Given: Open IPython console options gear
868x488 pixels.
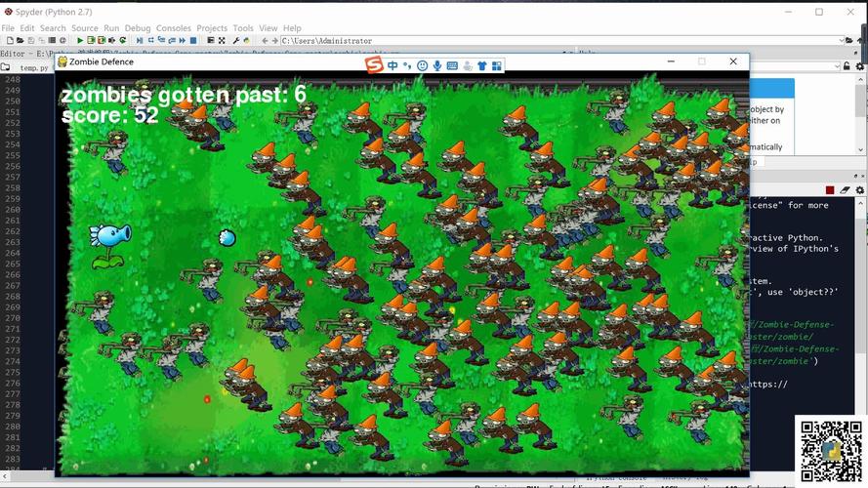Looking at the screenshot, I should (859, 189).
